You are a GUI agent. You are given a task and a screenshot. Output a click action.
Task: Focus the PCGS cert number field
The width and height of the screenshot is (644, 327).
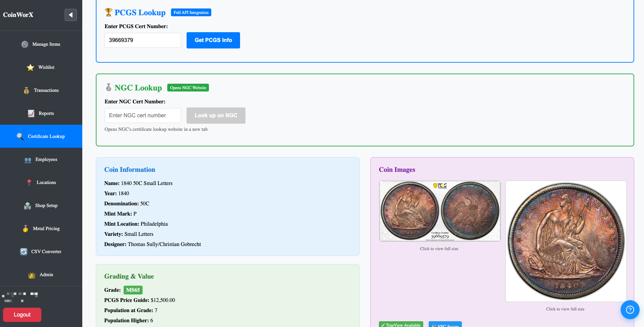143,40
